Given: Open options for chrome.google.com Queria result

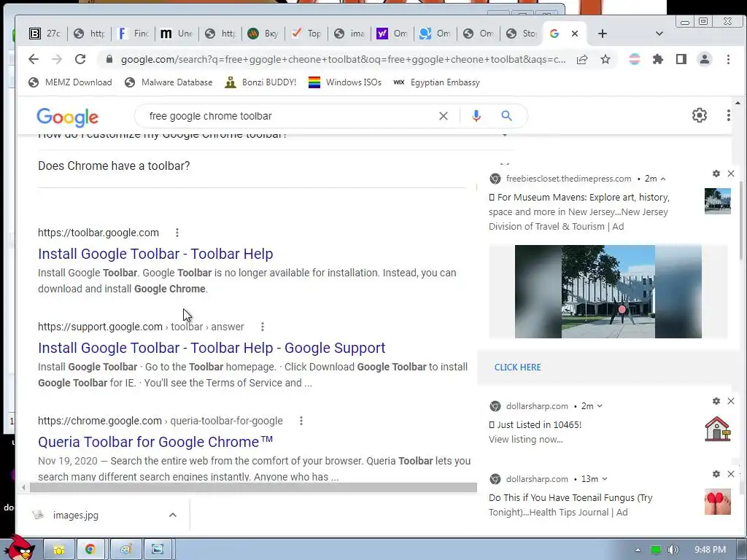Looking at the screenshot, I should (301, 421).
